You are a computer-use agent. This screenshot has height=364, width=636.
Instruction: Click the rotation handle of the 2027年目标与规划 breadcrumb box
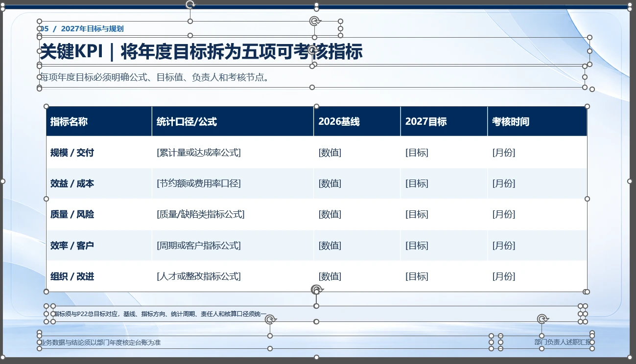click(190, 4)
